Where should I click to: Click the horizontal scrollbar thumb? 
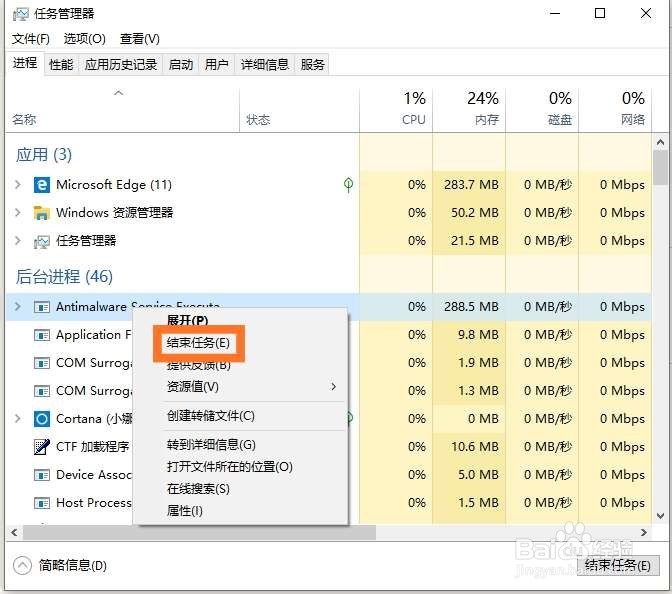pyautogui.click(x=199, y=533)
